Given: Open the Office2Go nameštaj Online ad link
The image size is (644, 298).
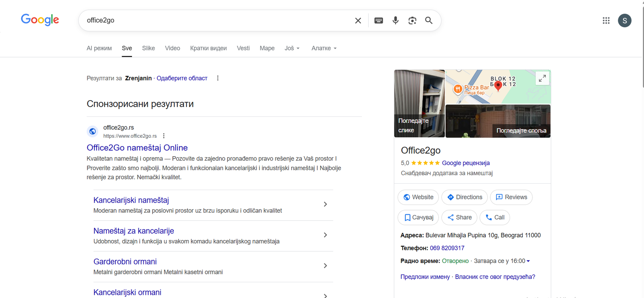Looking at the screenshot, I should pos(137,148).
